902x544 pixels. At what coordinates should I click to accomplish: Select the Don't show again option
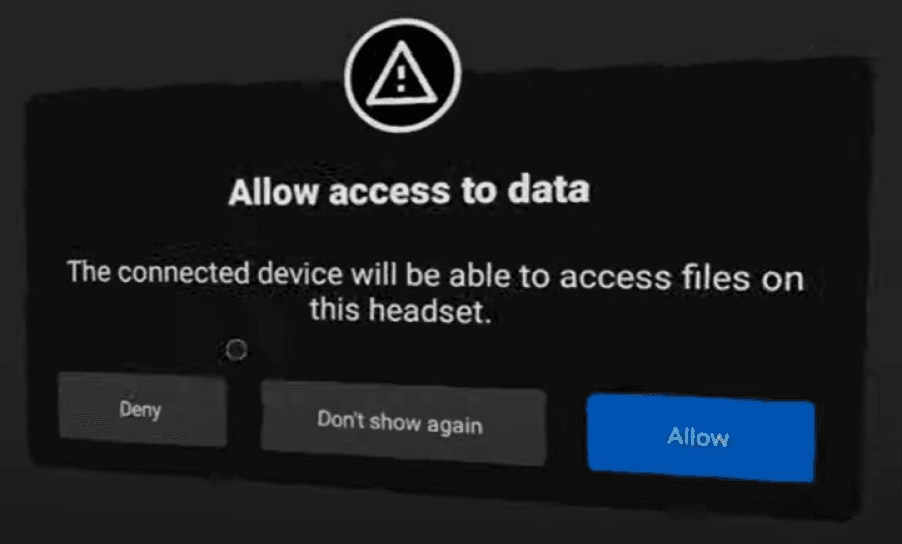403,423
